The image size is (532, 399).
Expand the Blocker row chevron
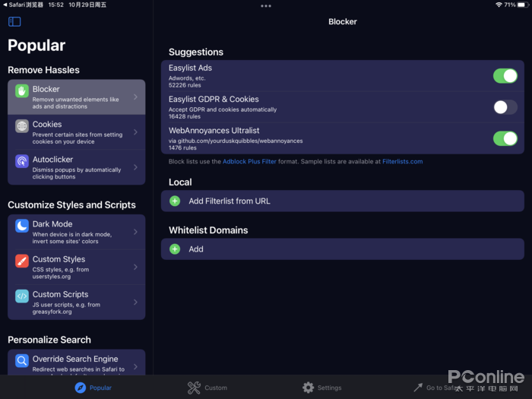(x=136, y=97)
